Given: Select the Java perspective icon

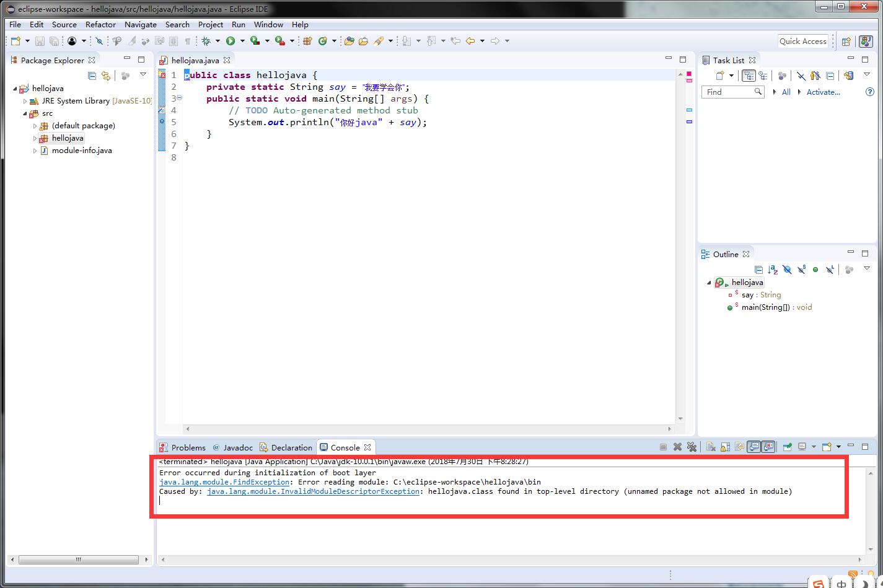Looking at the screenshot, I should coord(865,42).
